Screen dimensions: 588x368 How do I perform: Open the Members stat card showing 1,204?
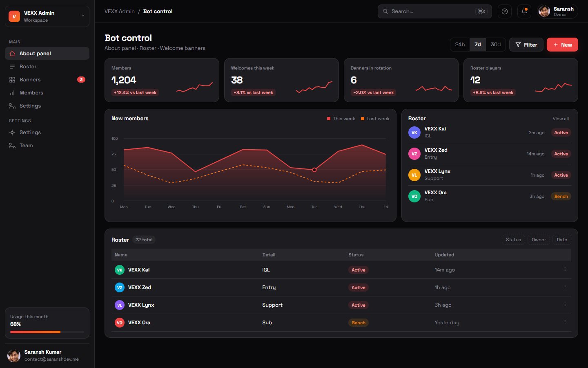pos(162,80)
